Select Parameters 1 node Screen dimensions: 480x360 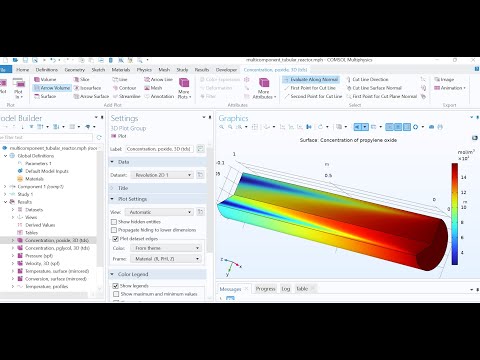click(38, 163)
